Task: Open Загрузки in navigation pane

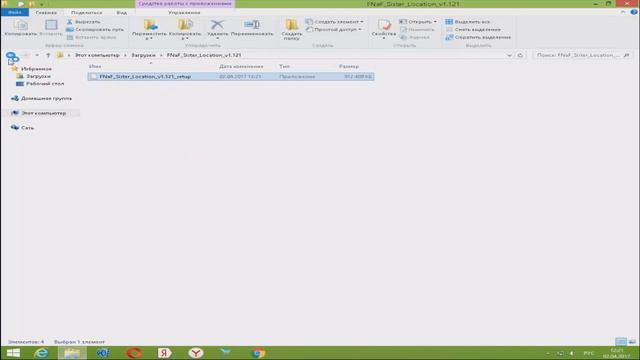Action: tap(34, 76)
